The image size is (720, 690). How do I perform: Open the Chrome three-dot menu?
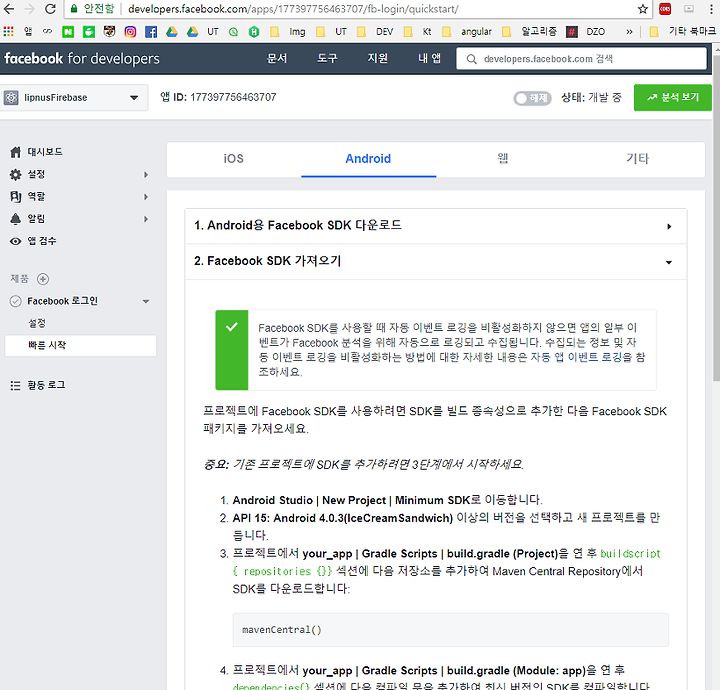[x=711, y=9]
